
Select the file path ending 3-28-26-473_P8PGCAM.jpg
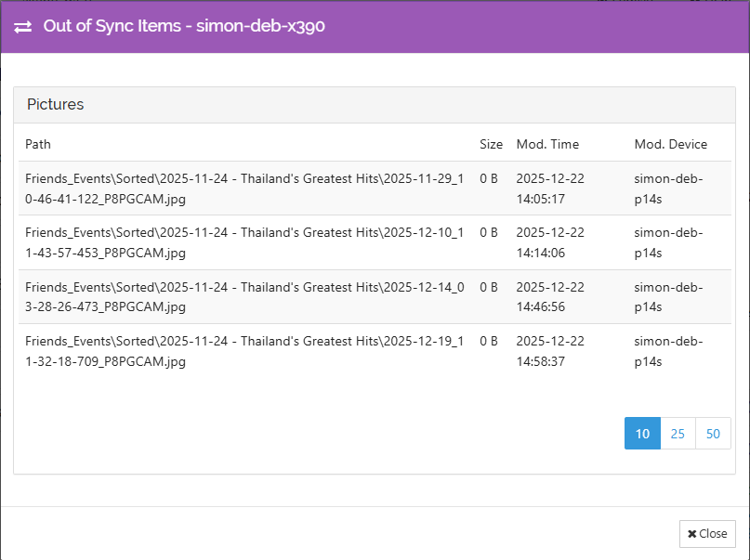(244, 297)
